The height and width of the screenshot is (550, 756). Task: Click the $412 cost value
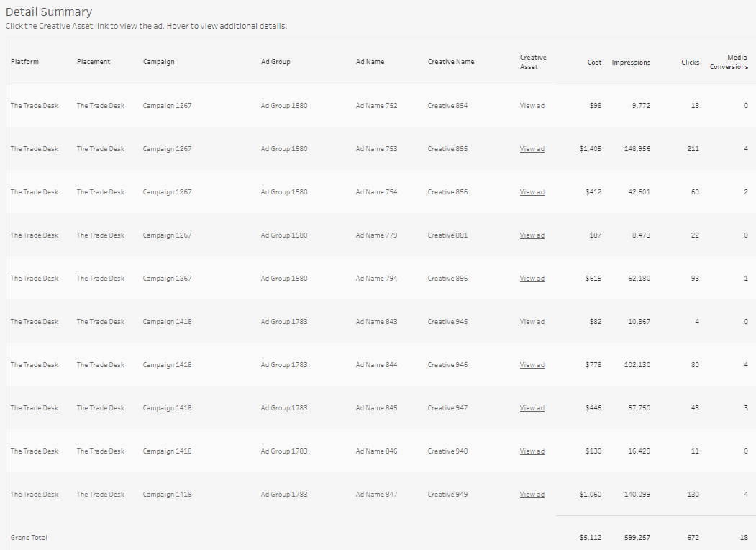(593, 192)
